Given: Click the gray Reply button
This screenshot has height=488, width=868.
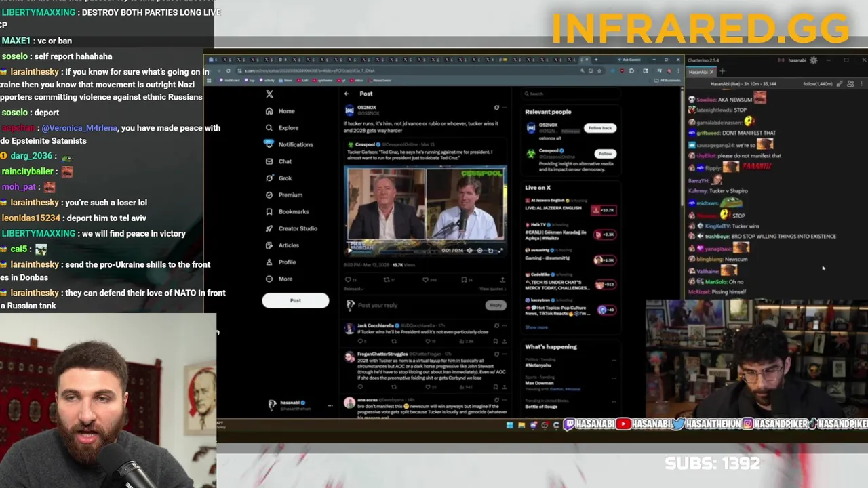Looking at the screenshot, I should pos(496,305).
